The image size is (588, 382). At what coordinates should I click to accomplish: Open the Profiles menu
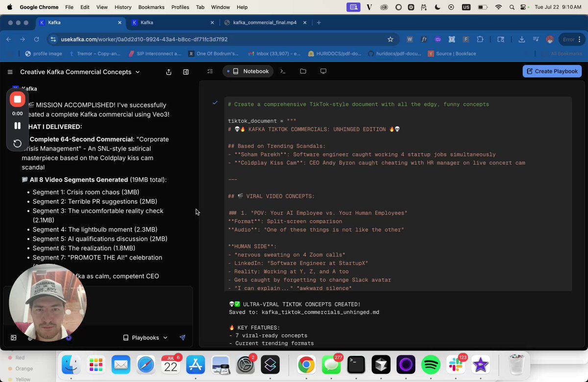[180, 7]
